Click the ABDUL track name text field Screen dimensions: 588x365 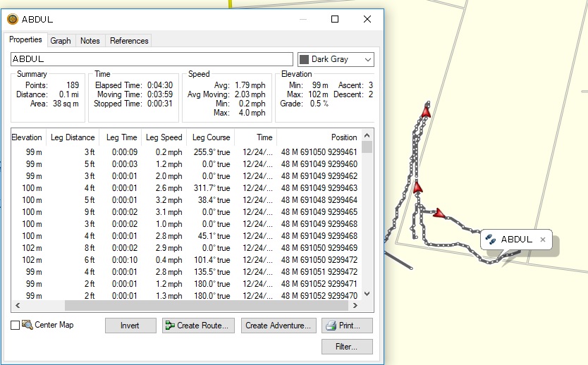(x=152, y=59)
